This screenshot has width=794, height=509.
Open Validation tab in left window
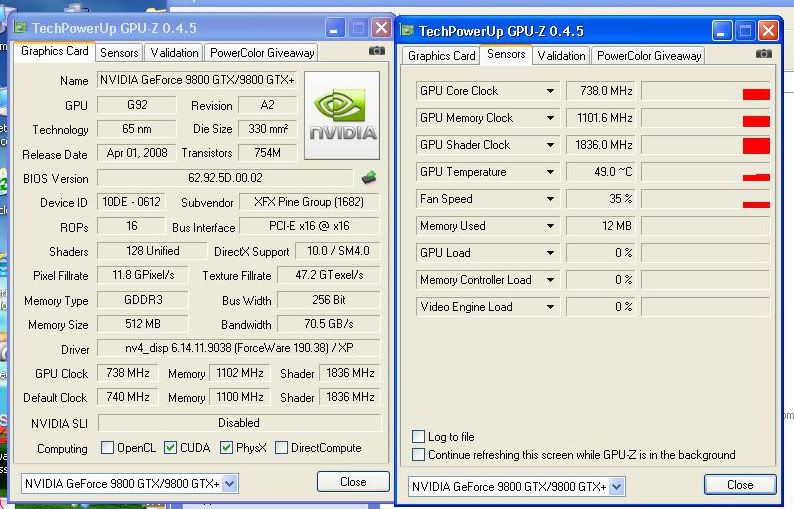174,53
